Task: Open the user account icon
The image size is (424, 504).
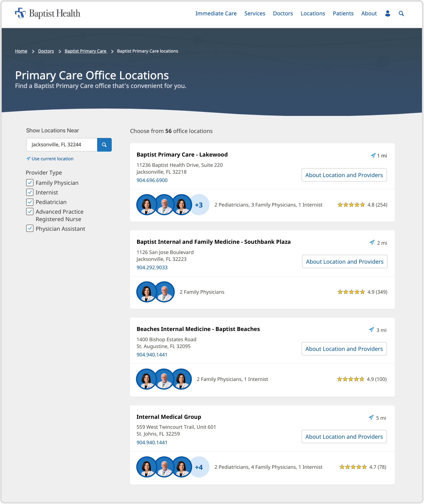Action: pyautogui.click(x=388, y=13)
